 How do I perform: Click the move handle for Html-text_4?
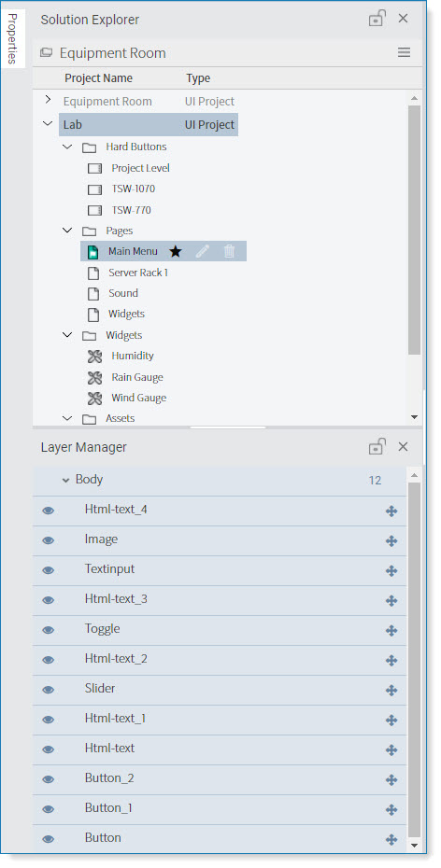click(x=391, y=511)
